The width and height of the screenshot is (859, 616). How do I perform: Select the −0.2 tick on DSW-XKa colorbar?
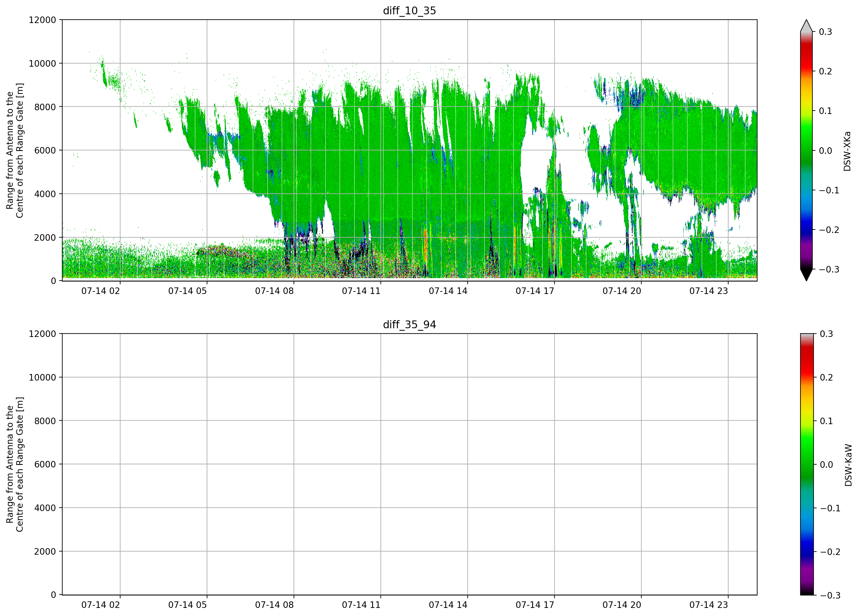829,230
